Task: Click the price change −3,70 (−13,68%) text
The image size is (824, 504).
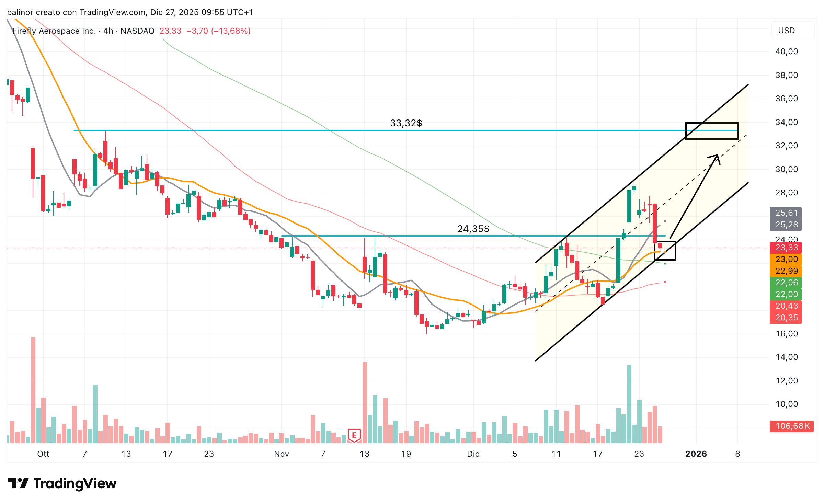Action: click(x=218, y=31)
